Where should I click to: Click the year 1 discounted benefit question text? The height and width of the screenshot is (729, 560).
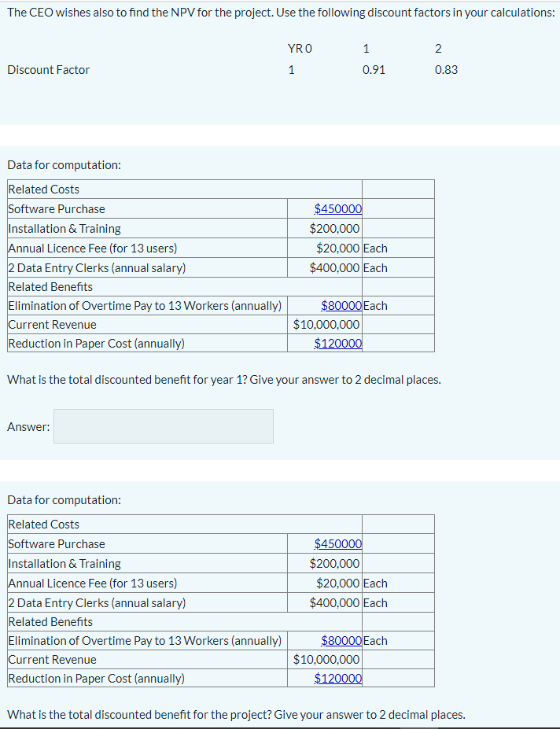pyautogui.click(x=224, y=380)
